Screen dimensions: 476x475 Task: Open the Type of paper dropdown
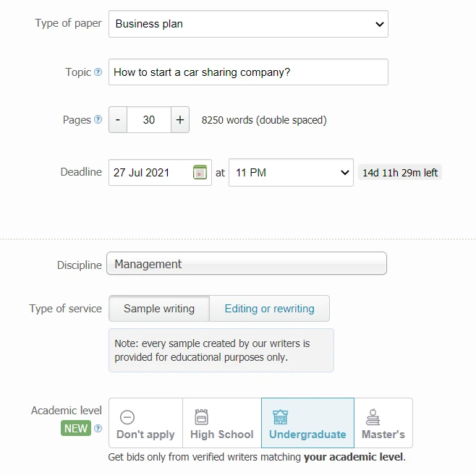coord(248,24)
